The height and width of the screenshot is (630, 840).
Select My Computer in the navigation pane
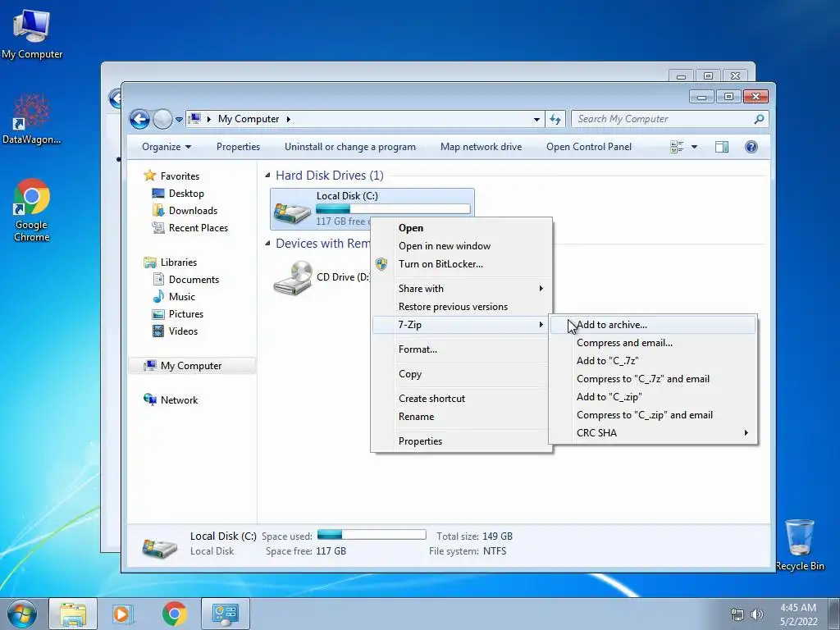pos(190,366)
